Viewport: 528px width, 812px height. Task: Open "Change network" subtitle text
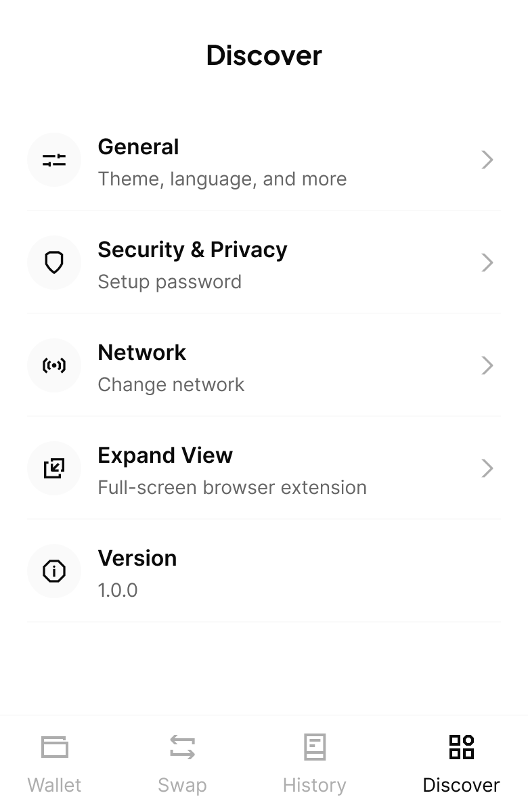point(171,384)
